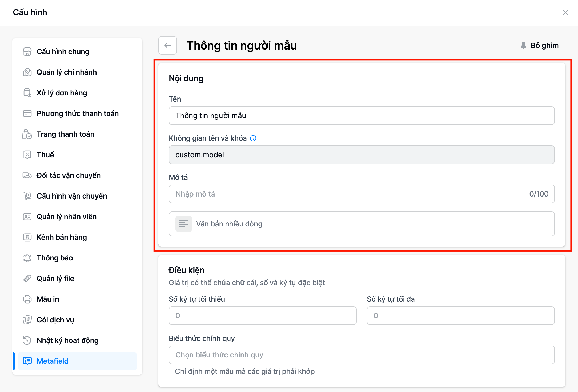Open Văn bản nhiều dòng type selector
The image size is (578, 392).
[361, 224]
